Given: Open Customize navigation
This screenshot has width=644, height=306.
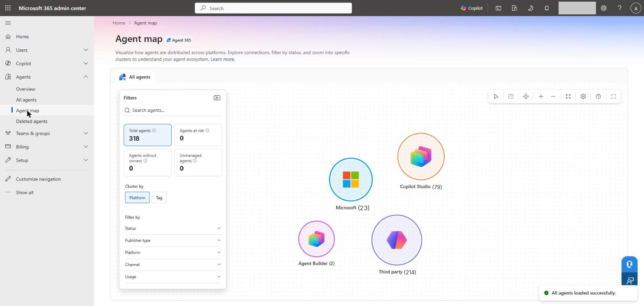Looking at the screenshot, I should (38, 179).
